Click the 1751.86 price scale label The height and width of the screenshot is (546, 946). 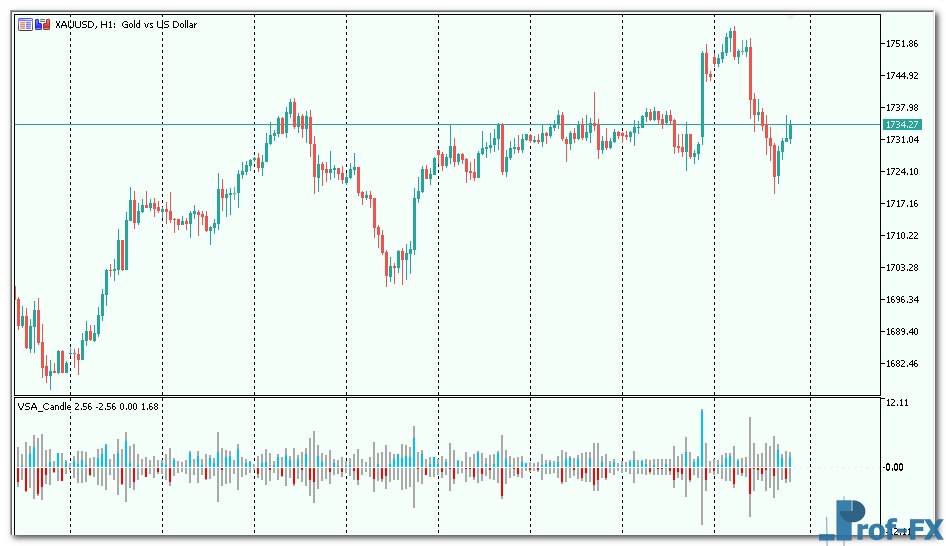tap(901, 44)
